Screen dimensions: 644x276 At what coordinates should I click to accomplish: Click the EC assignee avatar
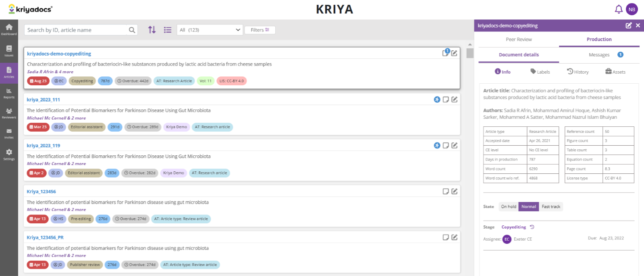pos(507,239)
